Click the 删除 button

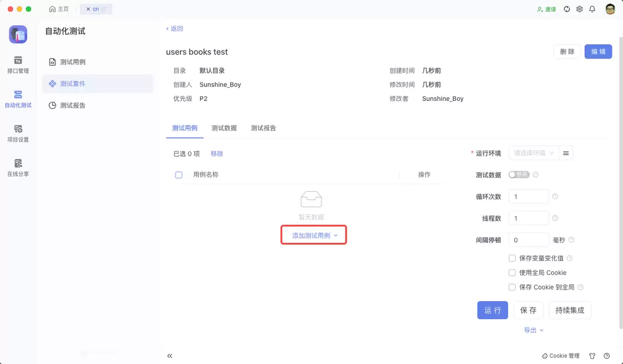click(567, 52)
